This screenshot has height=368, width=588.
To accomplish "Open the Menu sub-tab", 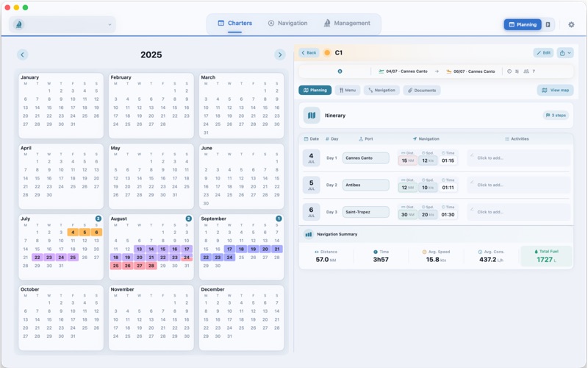I will (348, 91).
